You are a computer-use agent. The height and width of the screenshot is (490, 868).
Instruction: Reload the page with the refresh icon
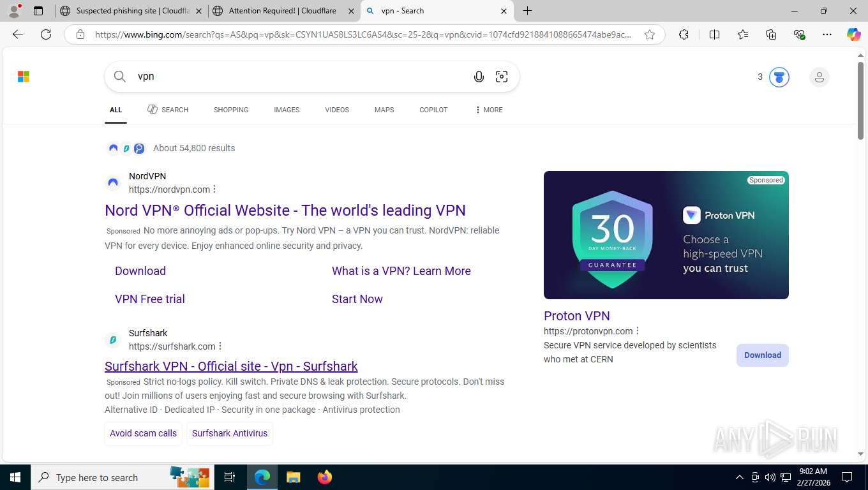click(46, 34)
